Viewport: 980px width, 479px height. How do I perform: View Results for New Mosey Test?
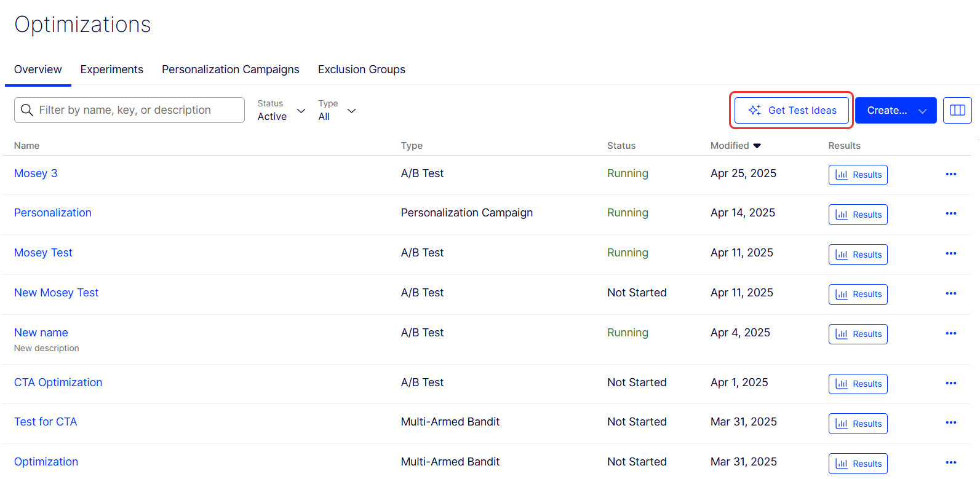(x=858, y=295)
